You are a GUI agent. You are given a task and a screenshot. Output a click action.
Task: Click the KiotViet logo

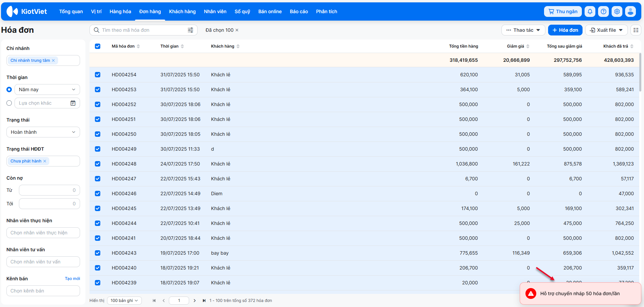pyautogui.click(x=27, y=11)
